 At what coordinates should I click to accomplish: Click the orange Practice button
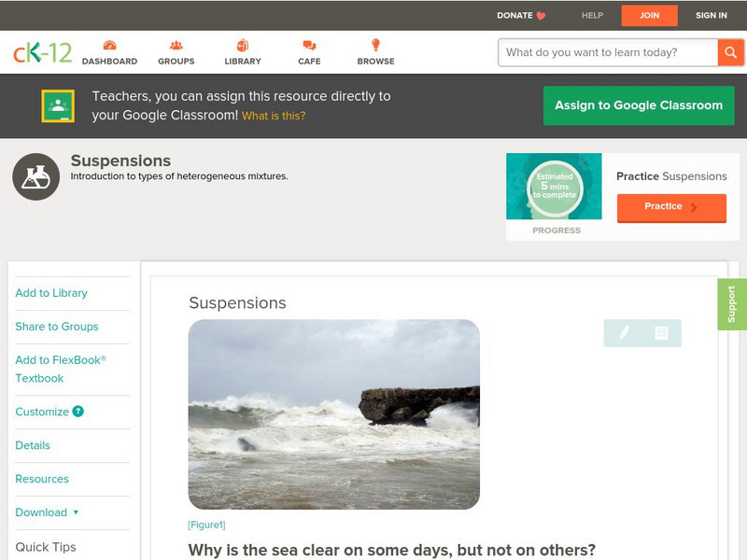point(671,207)
